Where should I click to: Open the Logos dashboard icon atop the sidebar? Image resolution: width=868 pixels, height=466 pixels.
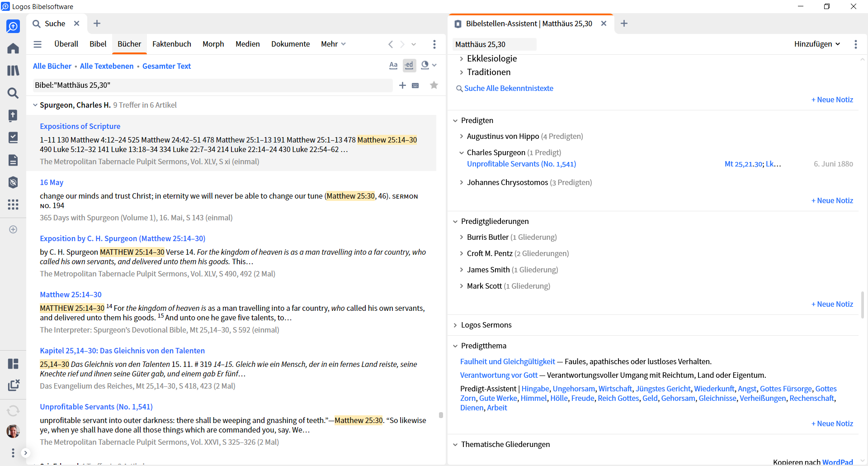[13, 26]
